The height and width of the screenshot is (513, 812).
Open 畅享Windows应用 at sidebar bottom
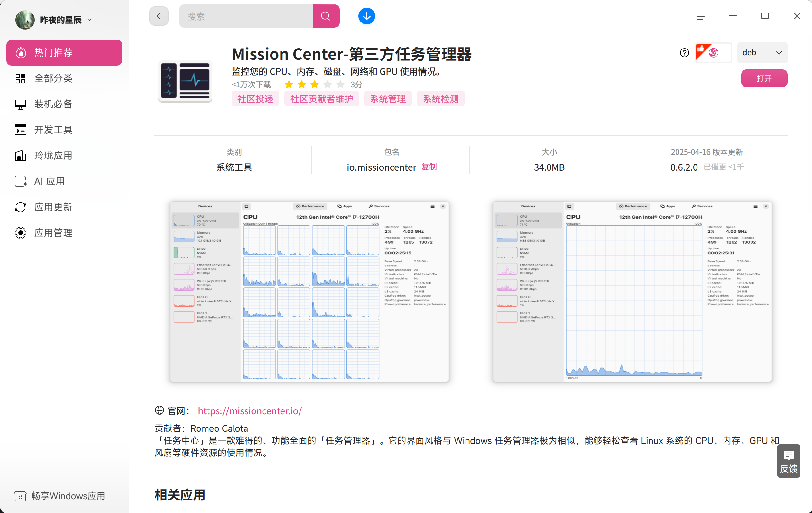[x=60, y=496]
